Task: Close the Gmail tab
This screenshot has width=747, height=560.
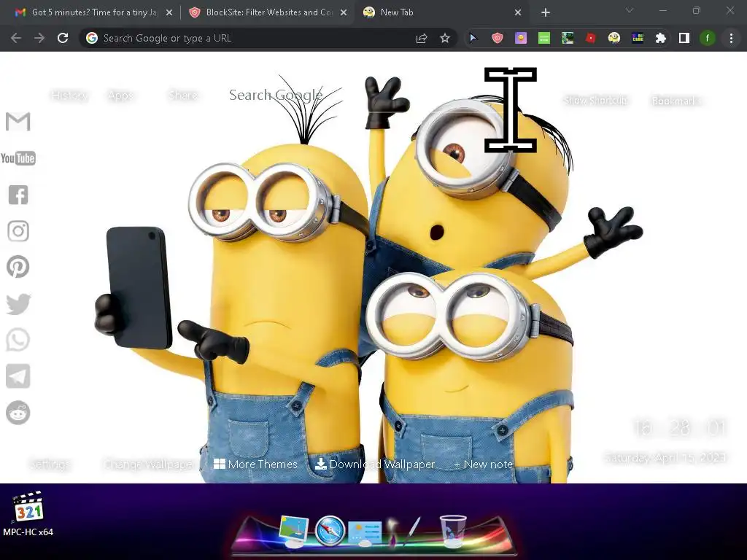Action: [x=169, y=13]
